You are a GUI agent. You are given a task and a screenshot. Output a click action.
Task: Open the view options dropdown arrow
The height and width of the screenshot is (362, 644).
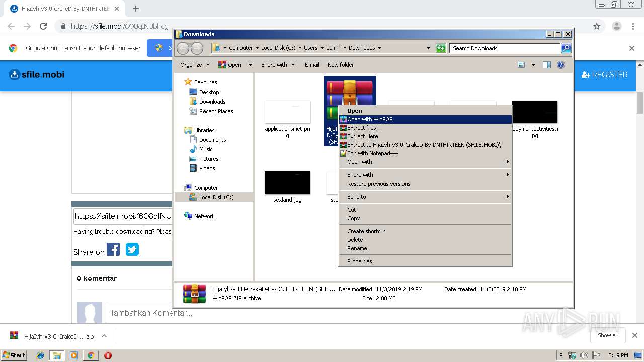pos(533,65)
